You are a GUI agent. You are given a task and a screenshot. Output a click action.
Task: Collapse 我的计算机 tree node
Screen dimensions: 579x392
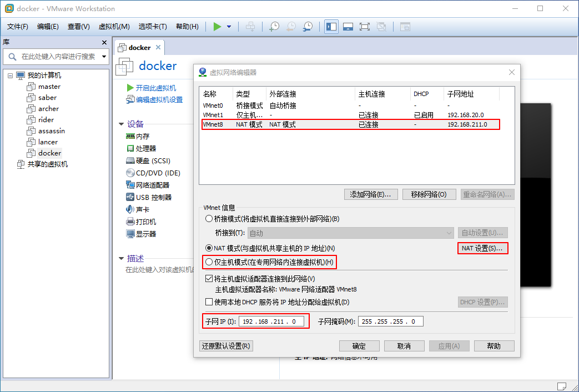coord(11,76)
